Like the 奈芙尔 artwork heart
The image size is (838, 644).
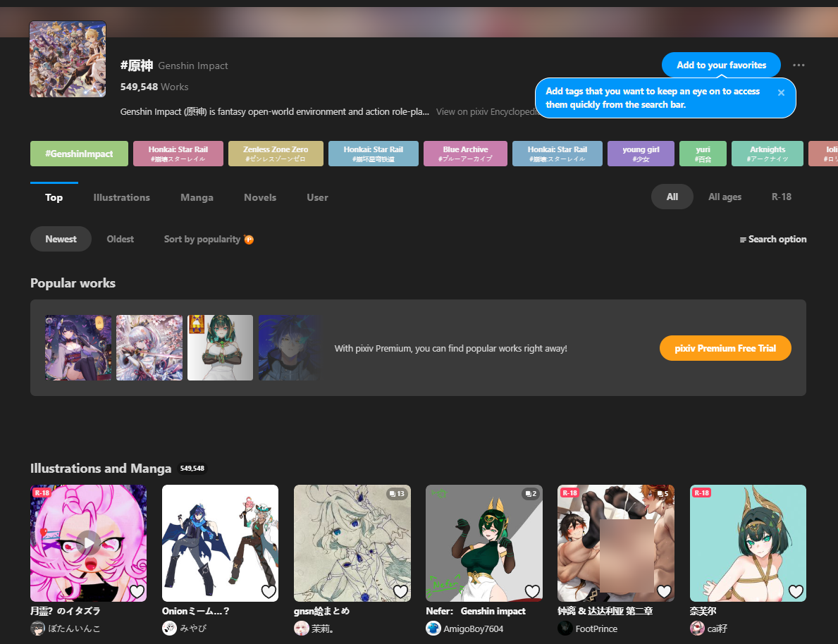[796, 591]
